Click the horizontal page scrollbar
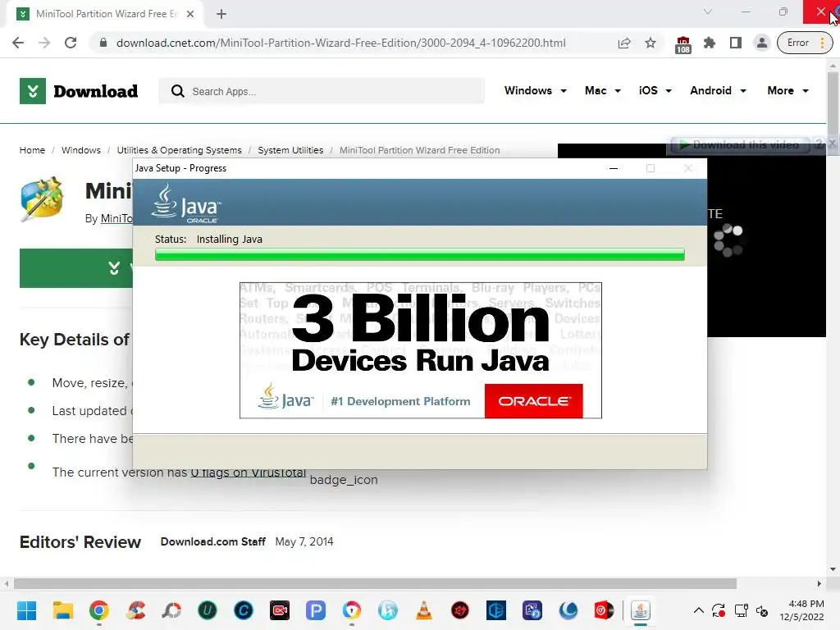 pos(375,583)
